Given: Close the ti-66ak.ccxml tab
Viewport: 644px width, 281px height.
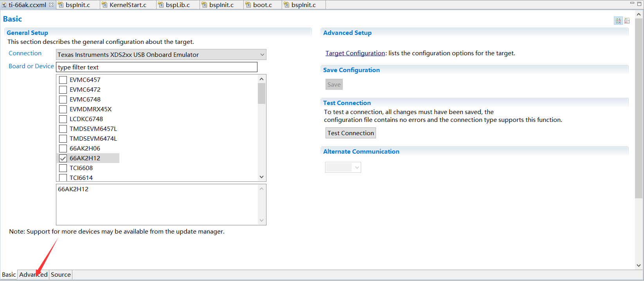Looking at the screenshot, I should tap(51, 5).
